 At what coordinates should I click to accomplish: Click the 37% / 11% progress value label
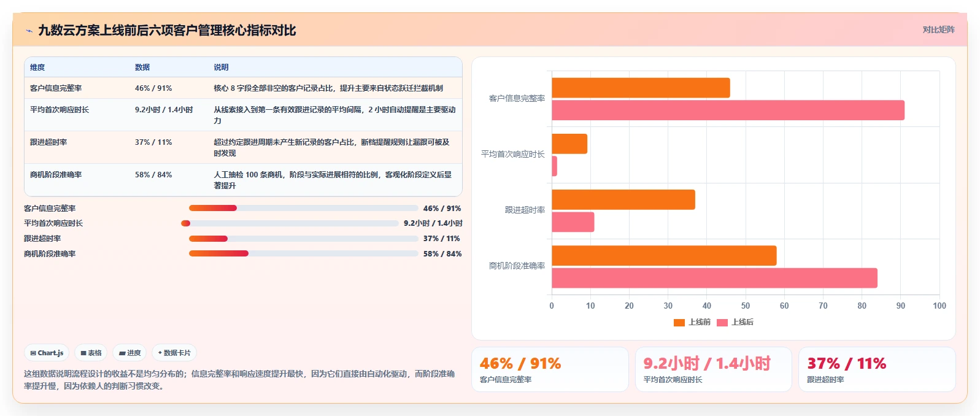441,239
